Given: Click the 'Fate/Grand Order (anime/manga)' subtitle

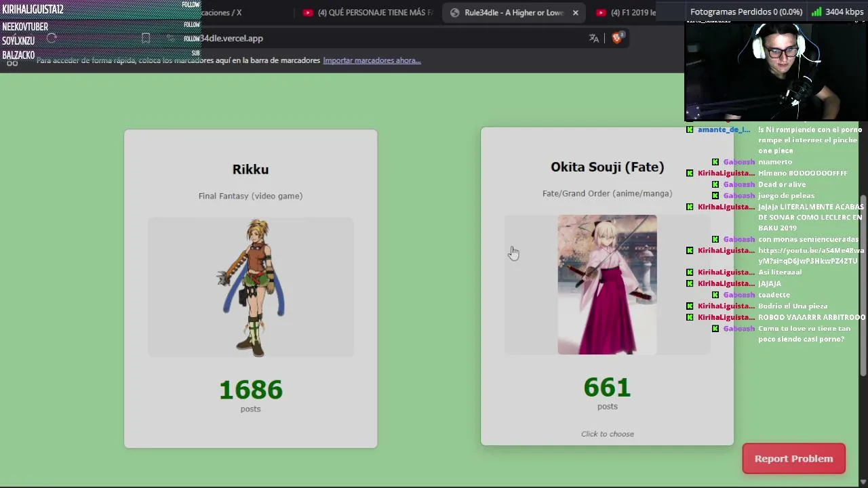Looking at the screenshot, I should pyautogui.click(x=607, y=193).
